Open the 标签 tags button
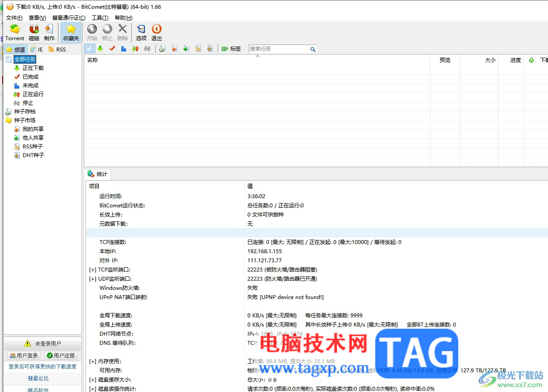The width and height of the screenshot is (548, 392). click(x=231, y=49)
